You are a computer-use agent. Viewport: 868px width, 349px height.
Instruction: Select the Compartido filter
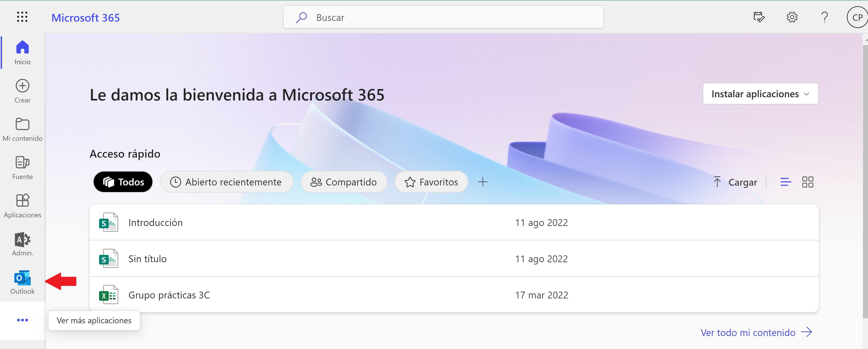pos(344,182)
